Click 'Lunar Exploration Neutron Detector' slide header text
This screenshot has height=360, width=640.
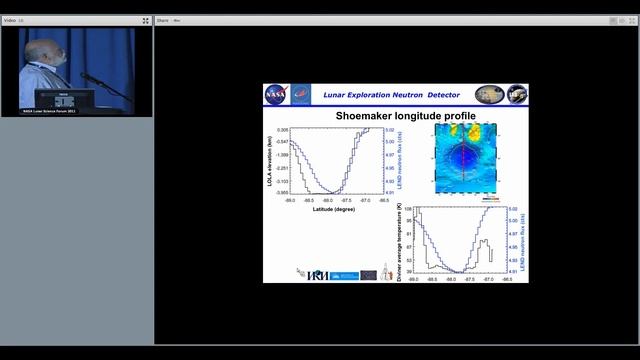click(391, 95)
